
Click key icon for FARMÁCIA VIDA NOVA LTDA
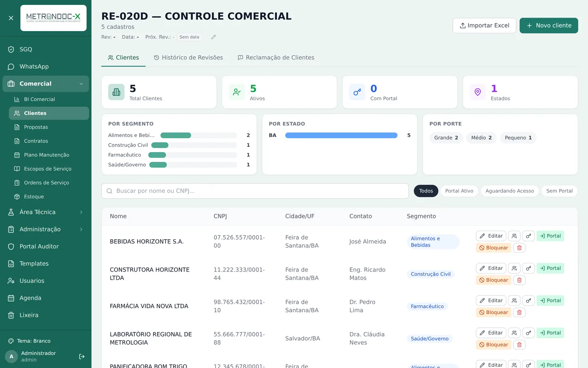coord(528,301)
